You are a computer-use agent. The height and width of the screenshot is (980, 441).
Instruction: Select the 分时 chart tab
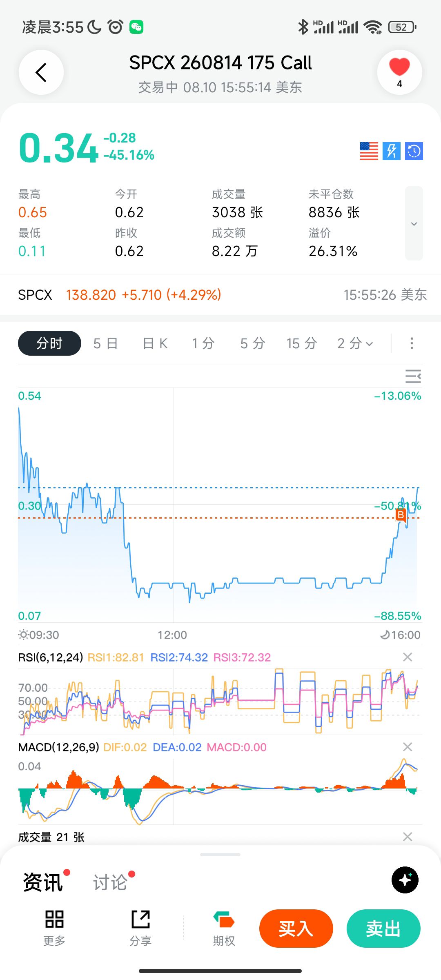coord(49,343)
